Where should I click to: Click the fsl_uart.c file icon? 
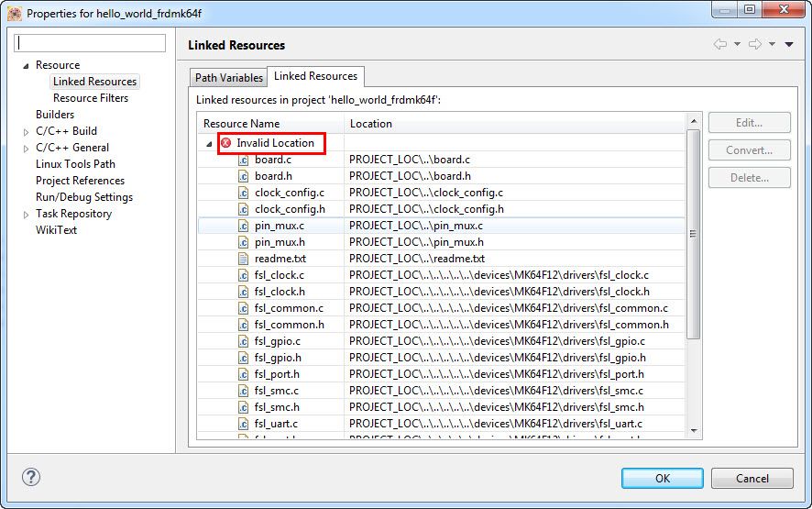[244, 424]
